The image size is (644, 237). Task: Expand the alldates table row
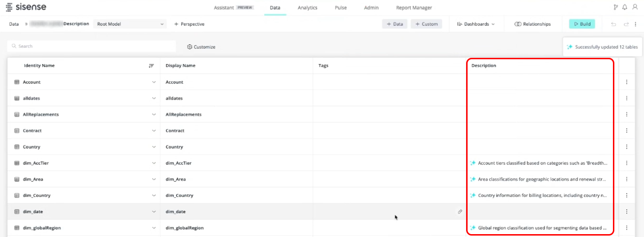tap(154, 98)
